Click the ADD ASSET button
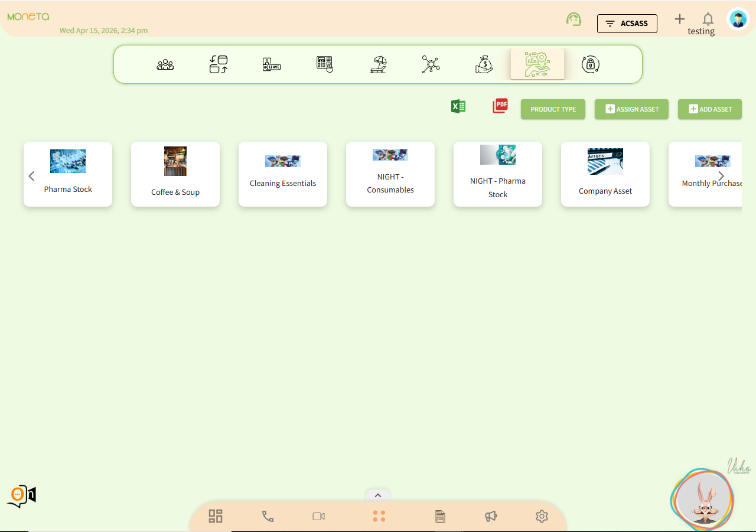 [710, 109]
